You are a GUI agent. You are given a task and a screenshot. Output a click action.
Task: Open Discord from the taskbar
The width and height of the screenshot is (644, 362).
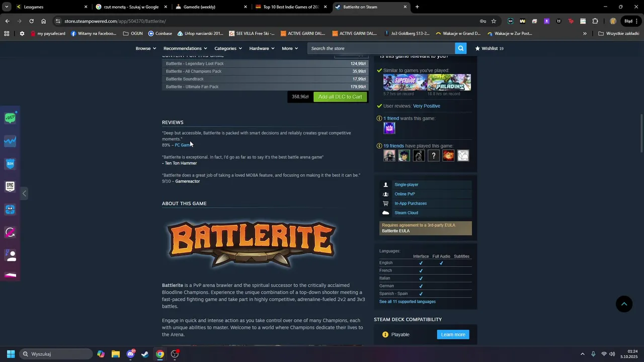(x=131, y=354)
